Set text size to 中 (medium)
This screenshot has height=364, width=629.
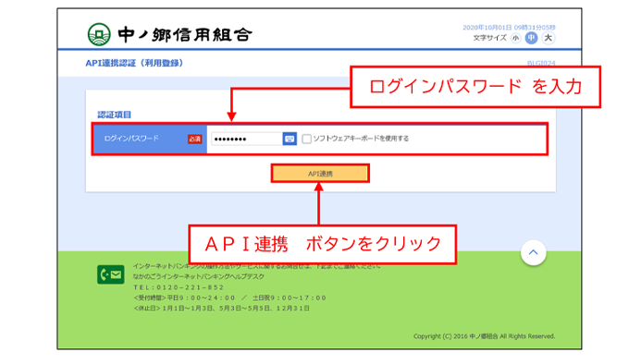[531, 38]
